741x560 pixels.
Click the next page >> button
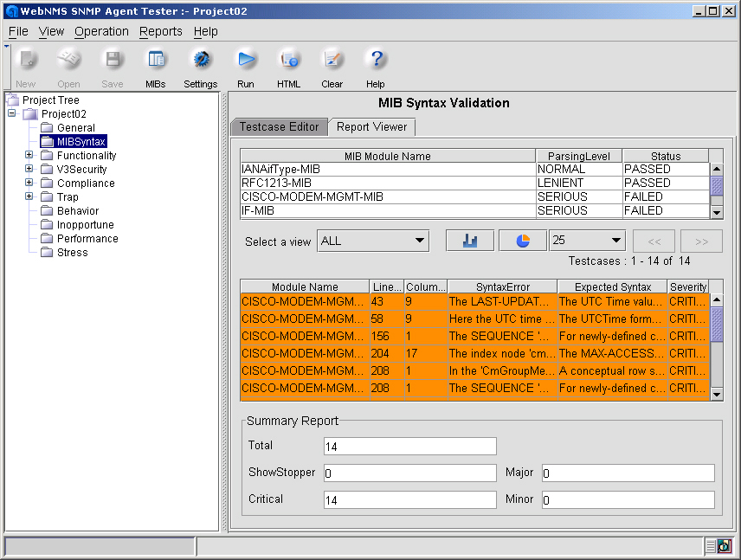pos(701,241)
